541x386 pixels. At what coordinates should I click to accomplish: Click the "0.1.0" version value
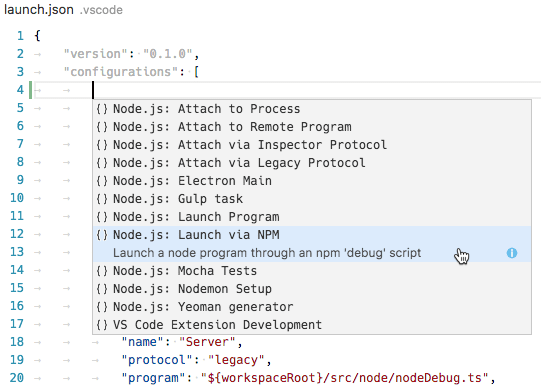168,54
